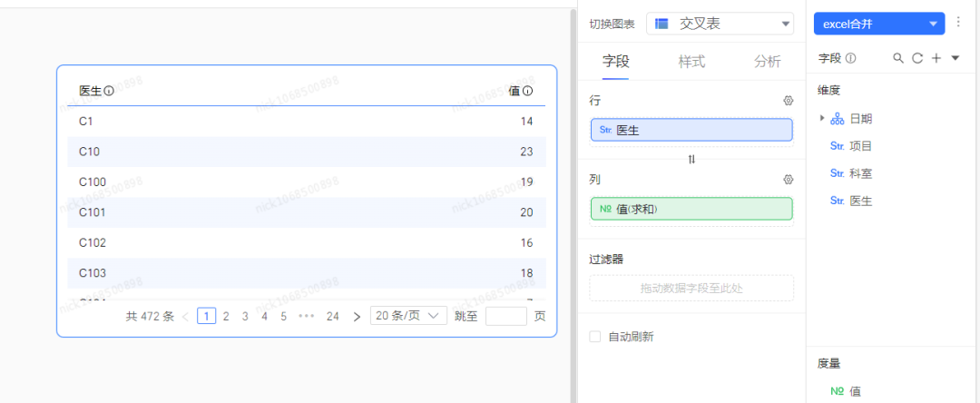Click the hierarchy icon of 日期 dimension
Screen dimensions: 980x403
click(837, 119)
